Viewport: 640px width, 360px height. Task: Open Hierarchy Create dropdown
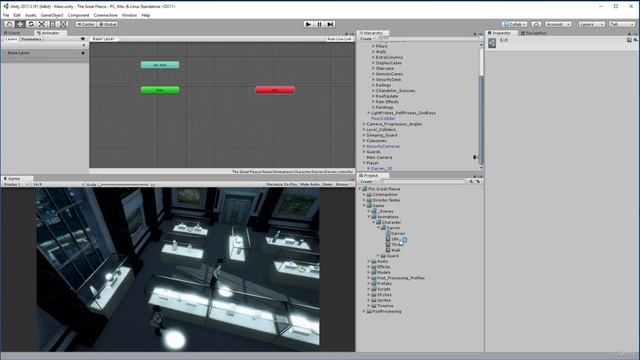(367, 39)
